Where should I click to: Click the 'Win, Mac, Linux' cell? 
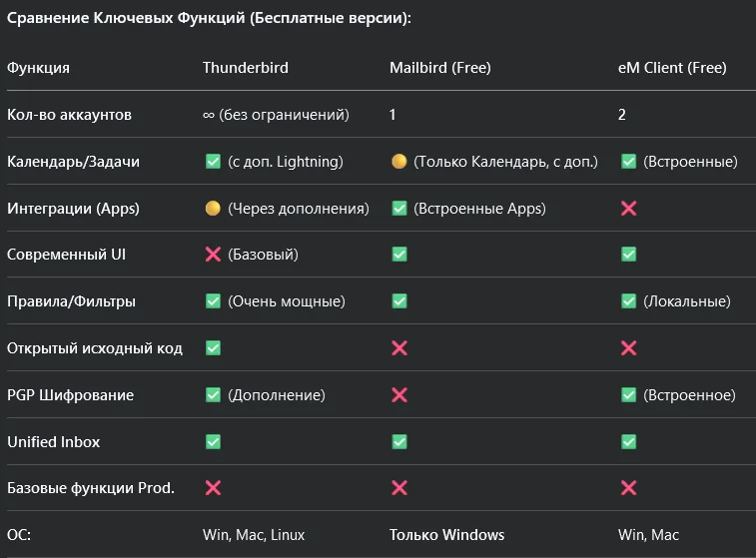pos(254,535)
